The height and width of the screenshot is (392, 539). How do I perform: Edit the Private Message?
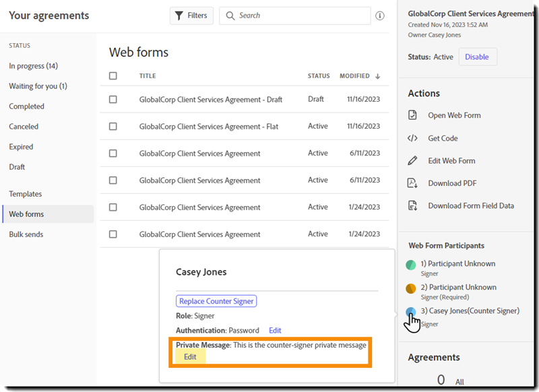(190, 357)
